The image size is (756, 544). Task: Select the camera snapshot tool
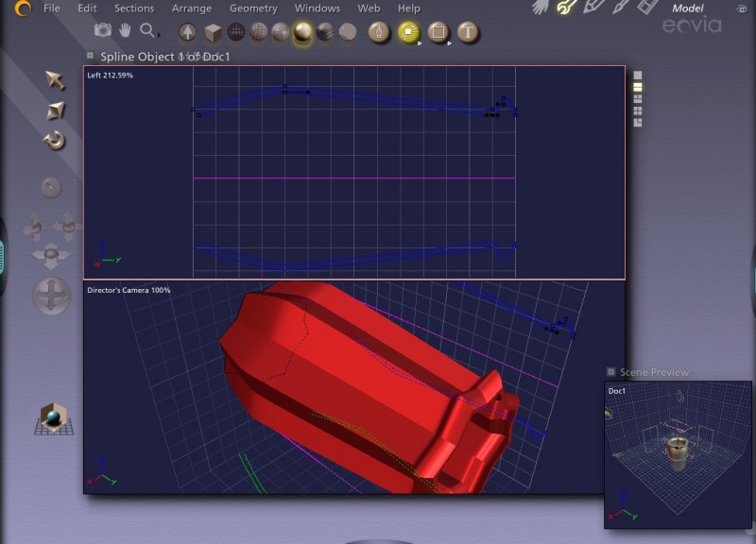[x=102, y=31]
